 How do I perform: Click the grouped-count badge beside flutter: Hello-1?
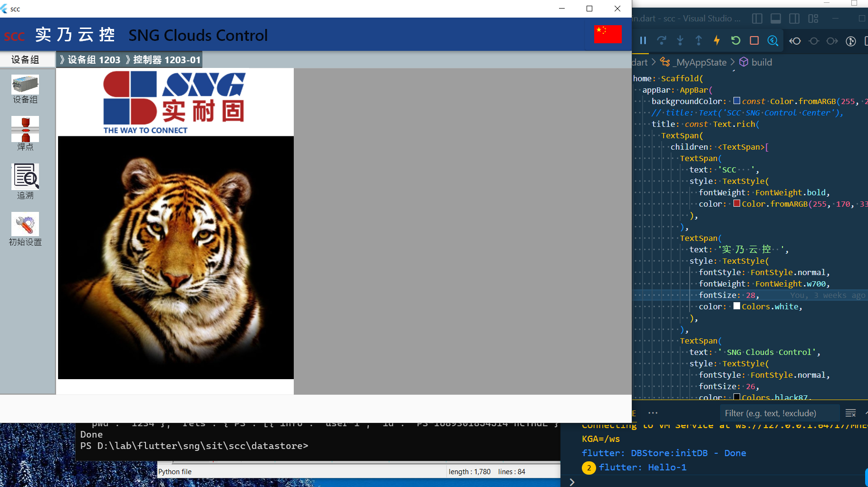point(589,468)
